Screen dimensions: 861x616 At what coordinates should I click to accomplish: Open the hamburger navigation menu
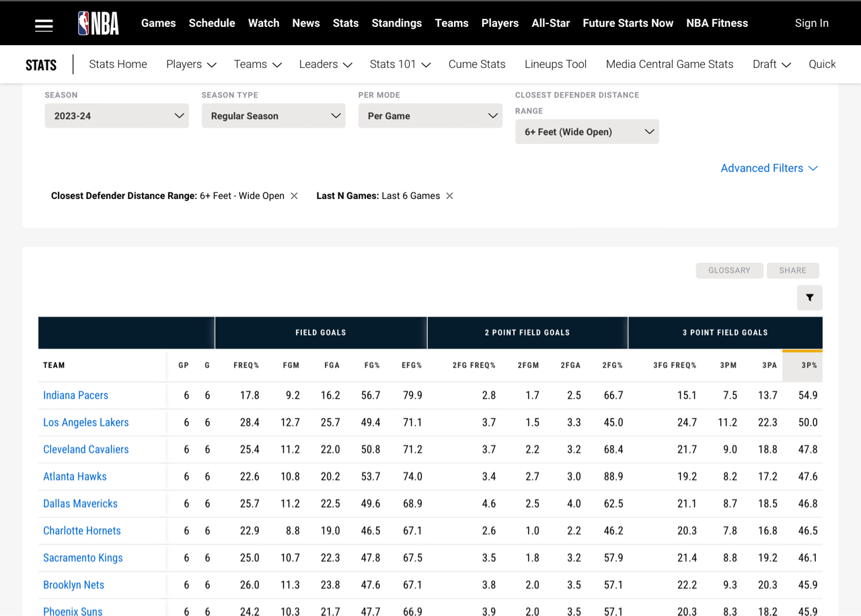[44, 25]
